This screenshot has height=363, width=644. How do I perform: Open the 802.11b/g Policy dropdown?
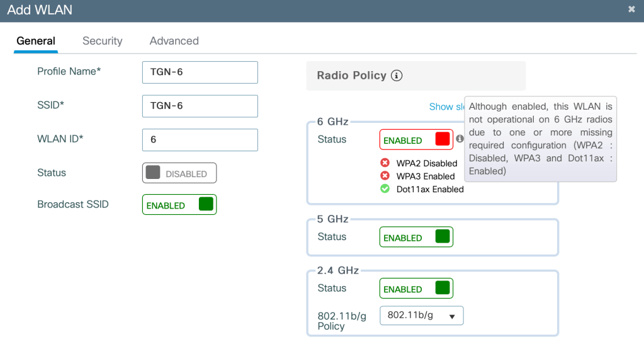(x=422, y=316)
